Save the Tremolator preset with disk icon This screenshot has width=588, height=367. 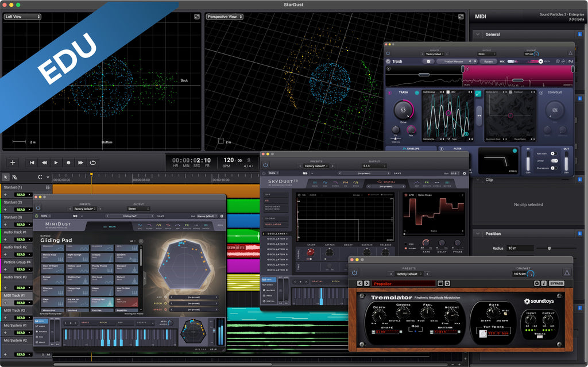440,283
